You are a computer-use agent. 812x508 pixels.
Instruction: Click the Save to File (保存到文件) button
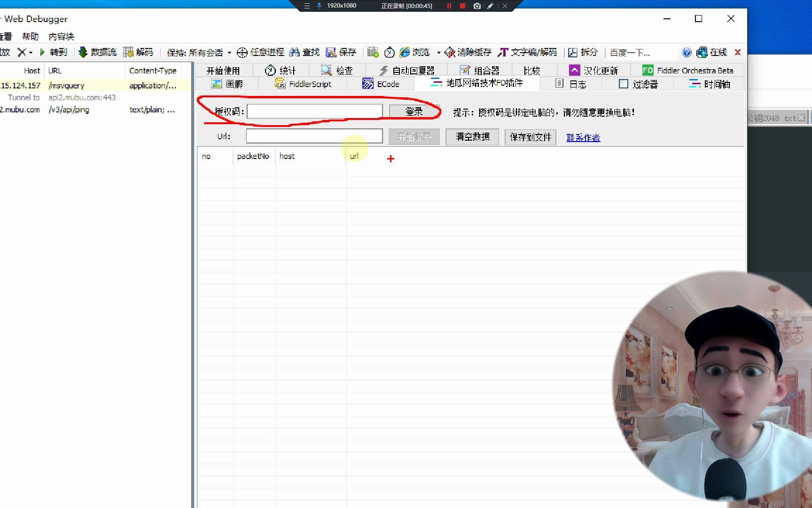coord(531,137)
